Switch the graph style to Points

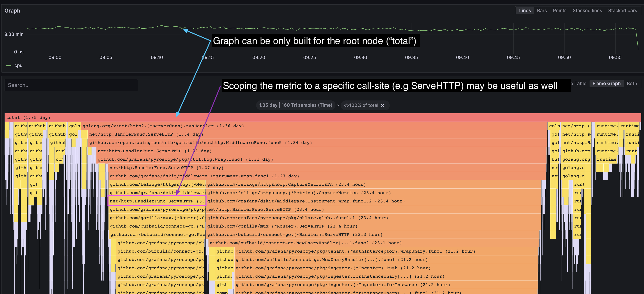(560, 10)
